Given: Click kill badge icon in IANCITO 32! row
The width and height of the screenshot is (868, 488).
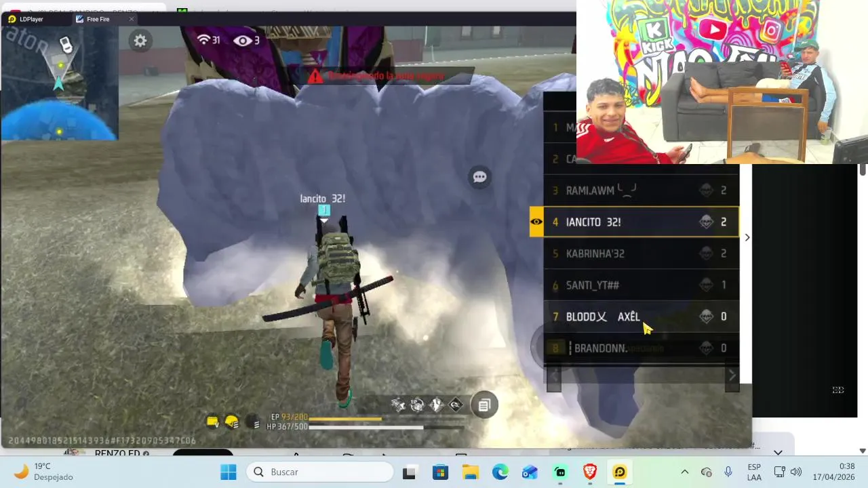Looking at the screenshot, I should pos(706,222).
